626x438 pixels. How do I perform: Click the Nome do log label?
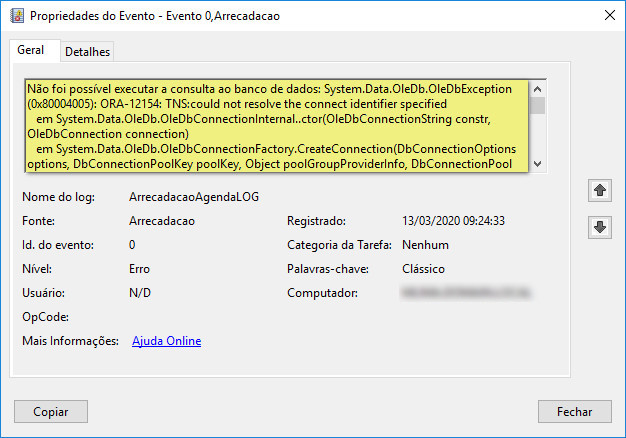pos(58,197)
